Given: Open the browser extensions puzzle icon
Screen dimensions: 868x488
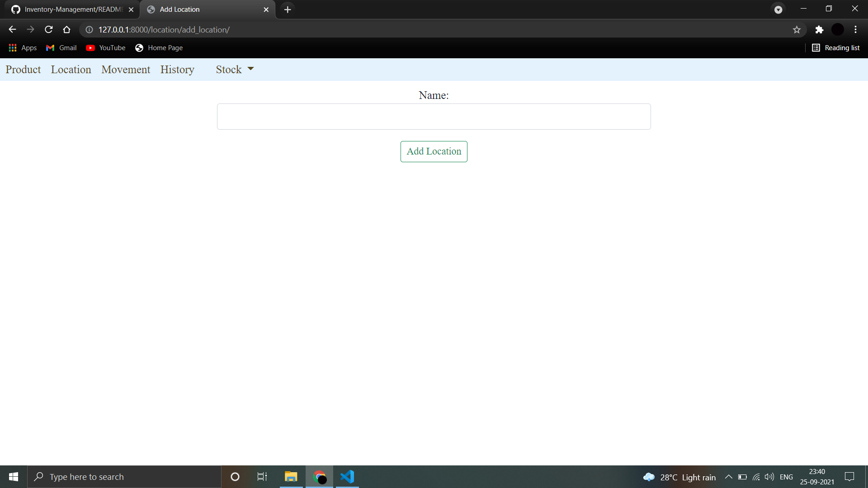Looking at the screenshot, I should [819, 29].
